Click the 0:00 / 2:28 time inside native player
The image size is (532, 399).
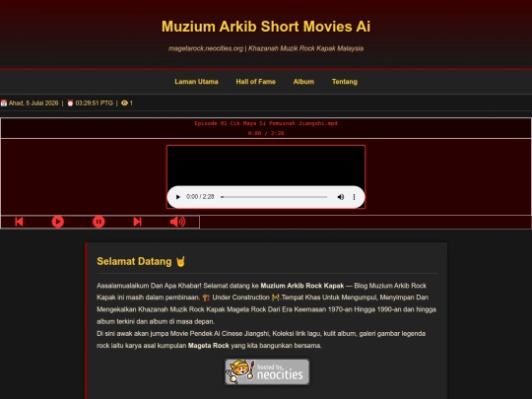pyautogui.click(x=200, y=197)
